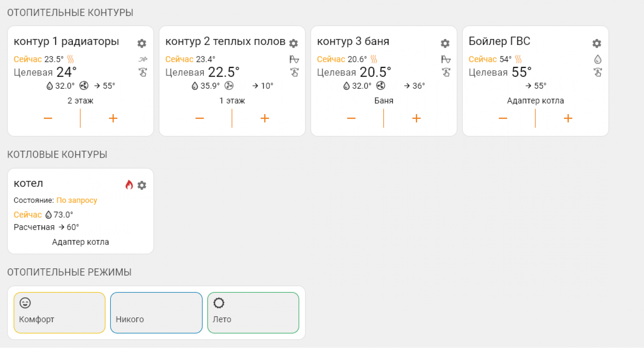Click the water drop icon on Бойлер ГВС
The width and height of the screenshot is (644, 348).
point(598,59)
